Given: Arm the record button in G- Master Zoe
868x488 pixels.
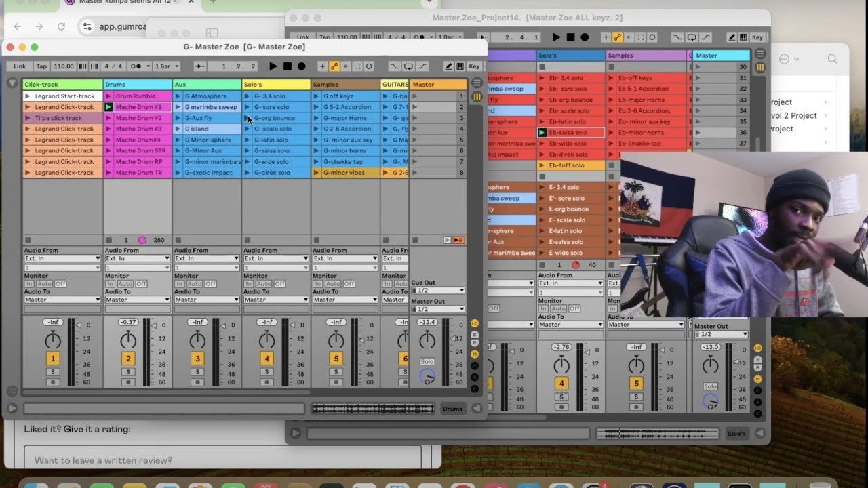Looking at the screenshot, I should (302, 66).
